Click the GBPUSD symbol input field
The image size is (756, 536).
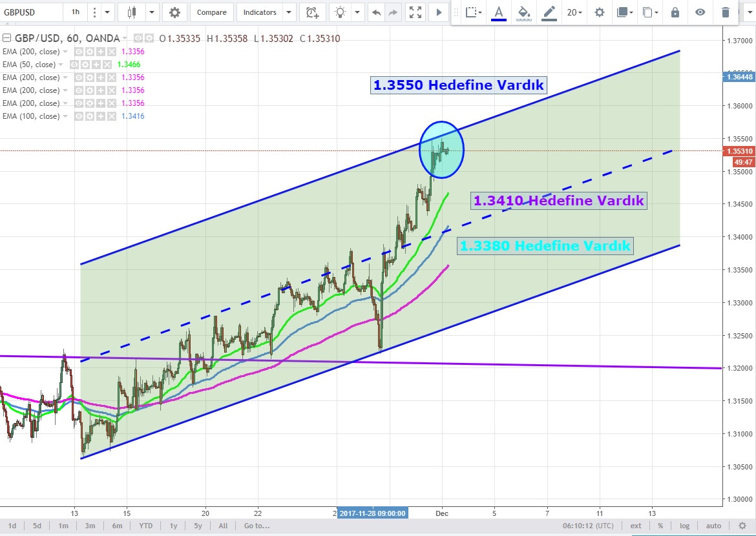(x=31, y=12)
